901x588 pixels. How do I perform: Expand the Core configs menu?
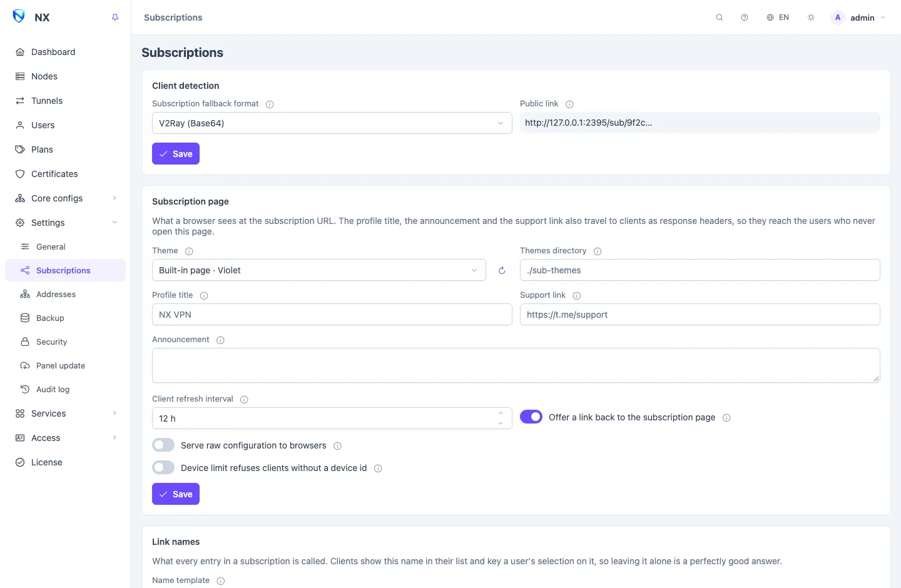[x=65, y=198]
